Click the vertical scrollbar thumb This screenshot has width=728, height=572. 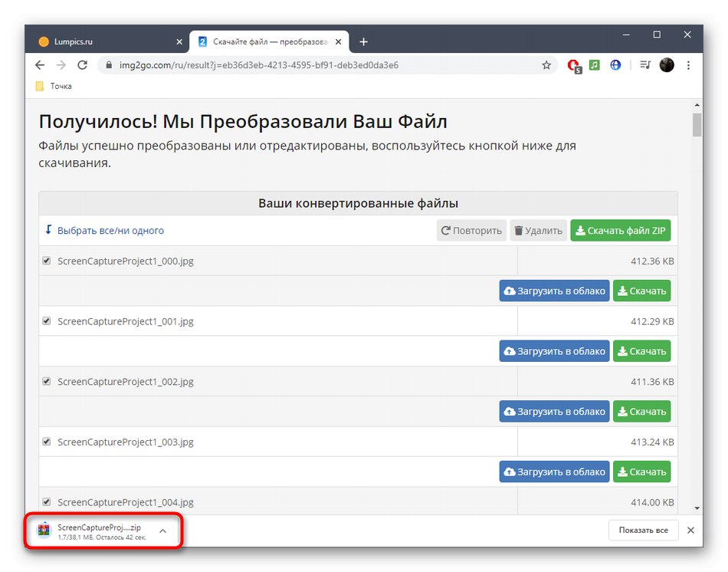(697, 124)
